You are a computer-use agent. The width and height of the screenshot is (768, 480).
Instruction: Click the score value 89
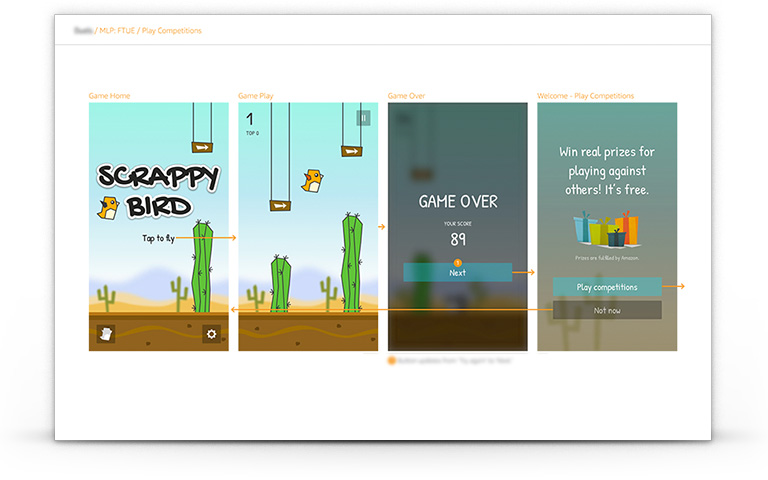point(458,239)
